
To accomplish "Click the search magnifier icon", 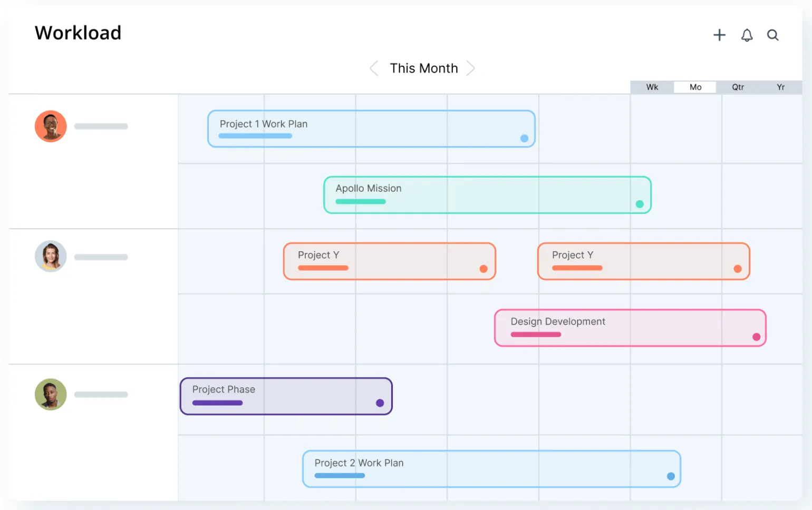I will (x=773, y=35).
